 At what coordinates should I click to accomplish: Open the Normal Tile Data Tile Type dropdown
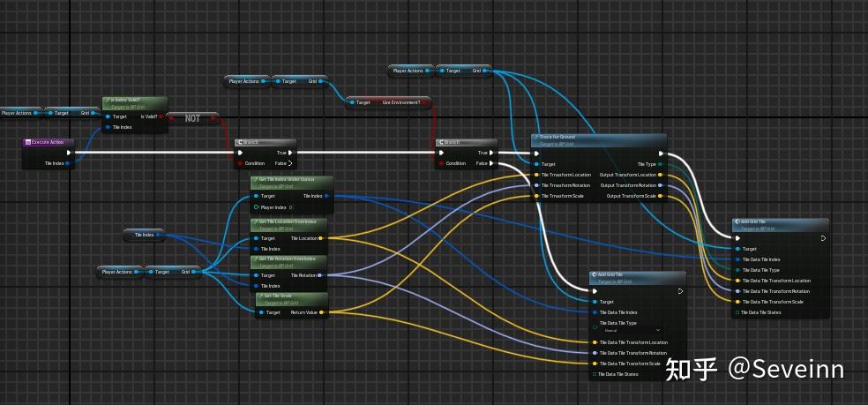[x=631, y=330]
